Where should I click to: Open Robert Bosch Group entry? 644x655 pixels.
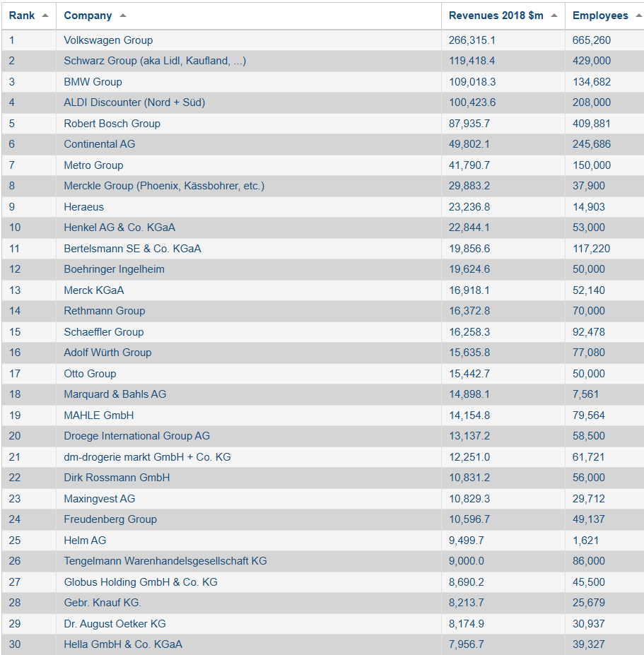(x=112, y=124)
